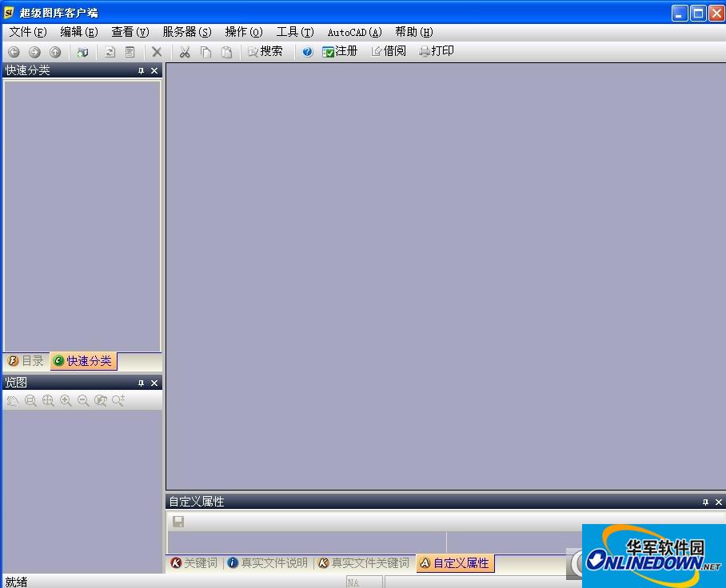Switch to the 目录 tab
Image resolution: width=726 pixels, height=588 pixels.
point(26,361)
